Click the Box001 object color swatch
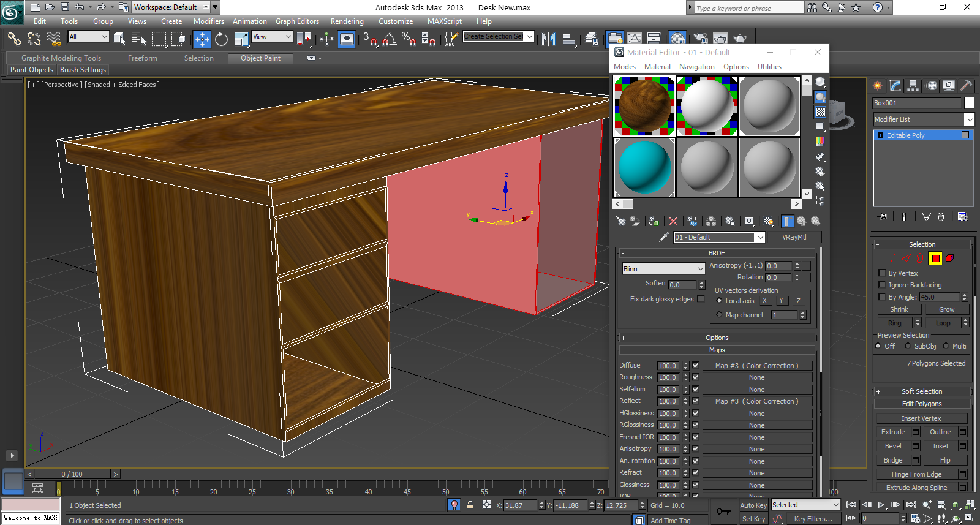 [969, 103]
